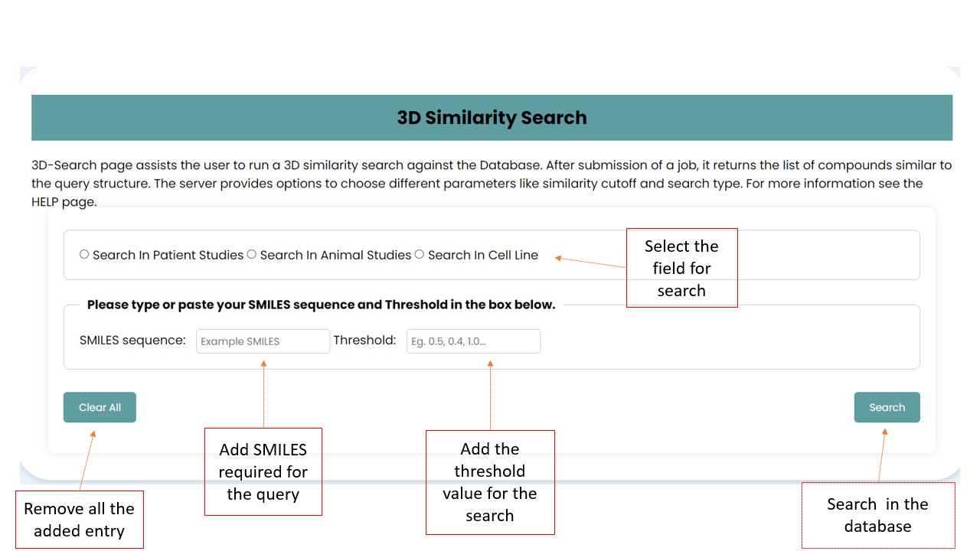Click the 'Threshold:' field label
This screenshot has height=551, width=980.
click(x=364, y=341)
